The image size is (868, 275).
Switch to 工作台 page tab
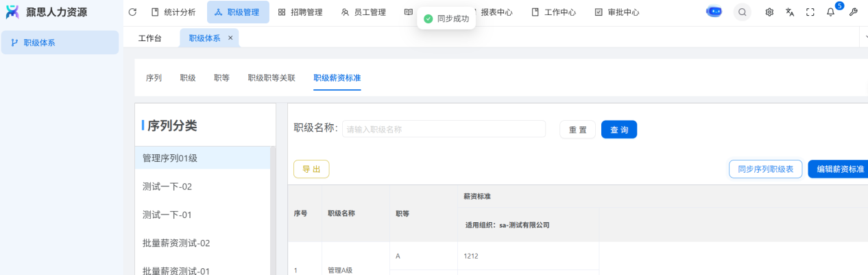point(150,38)
